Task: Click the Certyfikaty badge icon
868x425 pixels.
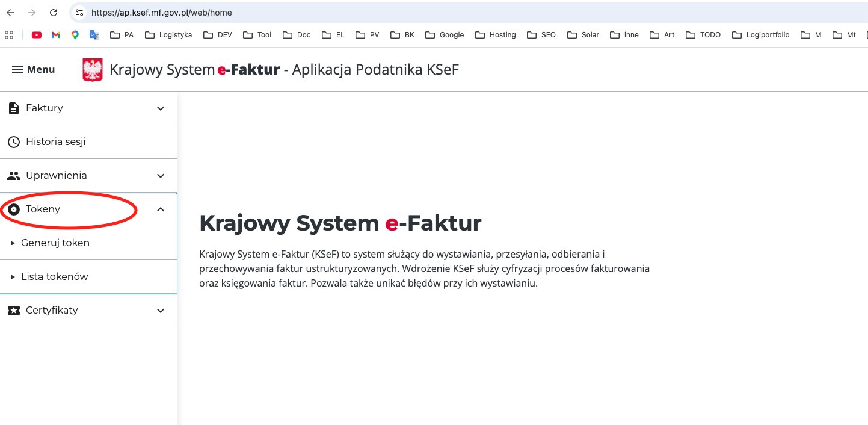Action: (13, 311)
